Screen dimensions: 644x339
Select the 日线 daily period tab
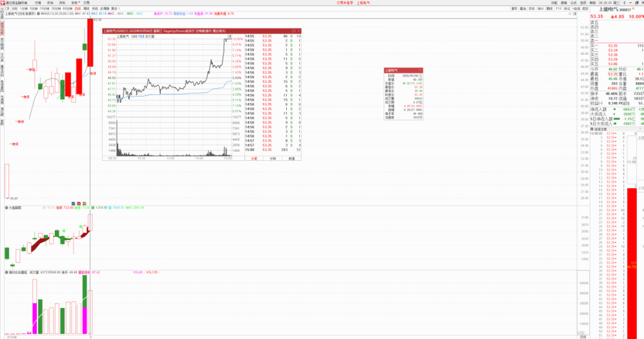78,8
